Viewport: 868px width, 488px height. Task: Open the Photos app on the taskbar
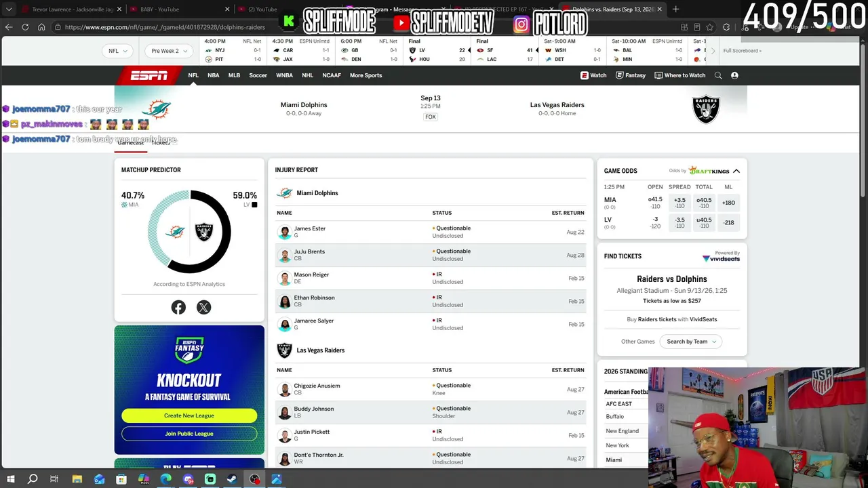(x=277, y=479)
